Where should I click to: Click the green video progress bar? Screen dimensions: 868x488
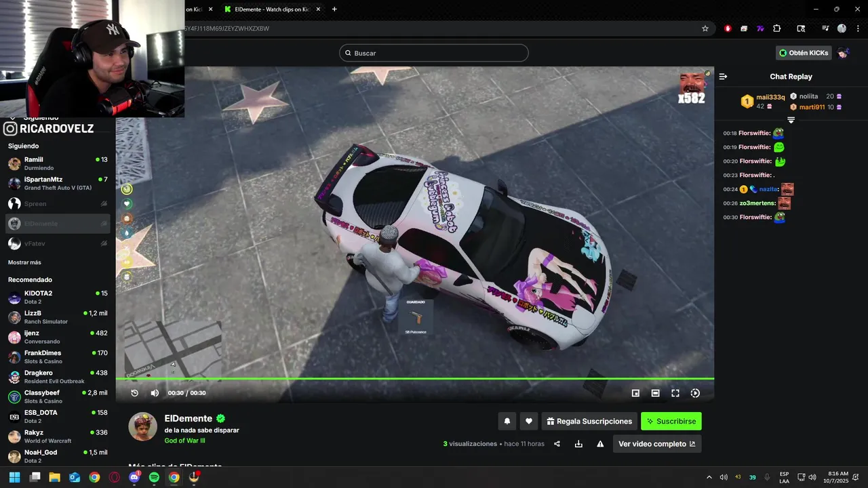click(414, 378)
